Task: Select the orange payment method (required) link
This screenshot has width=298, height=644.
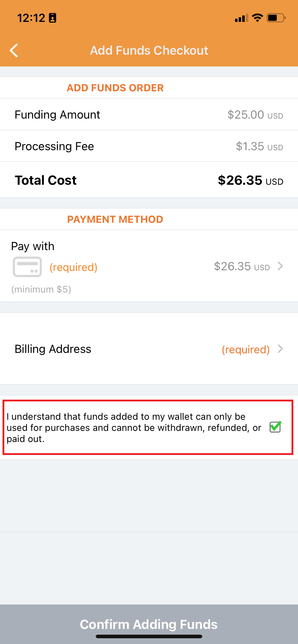Action: tap(73, 267)
